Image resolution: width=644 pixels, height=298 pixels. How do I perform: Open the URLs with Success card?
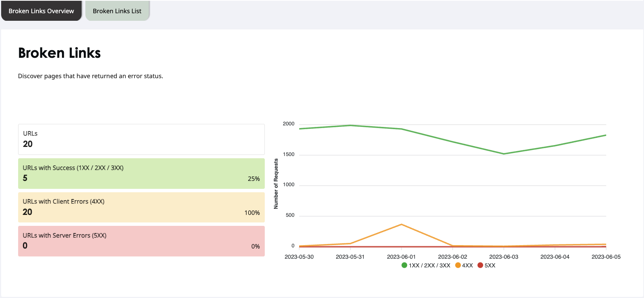click(x=141, y=173)
